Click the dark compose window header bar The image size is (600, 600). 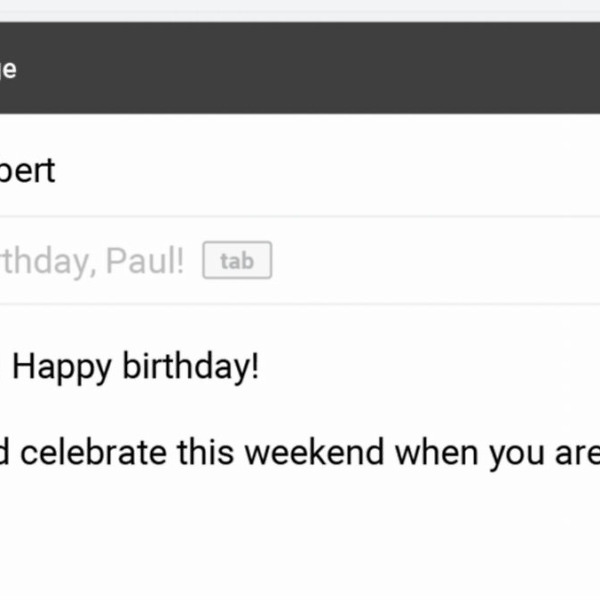[x=300, y=68]
